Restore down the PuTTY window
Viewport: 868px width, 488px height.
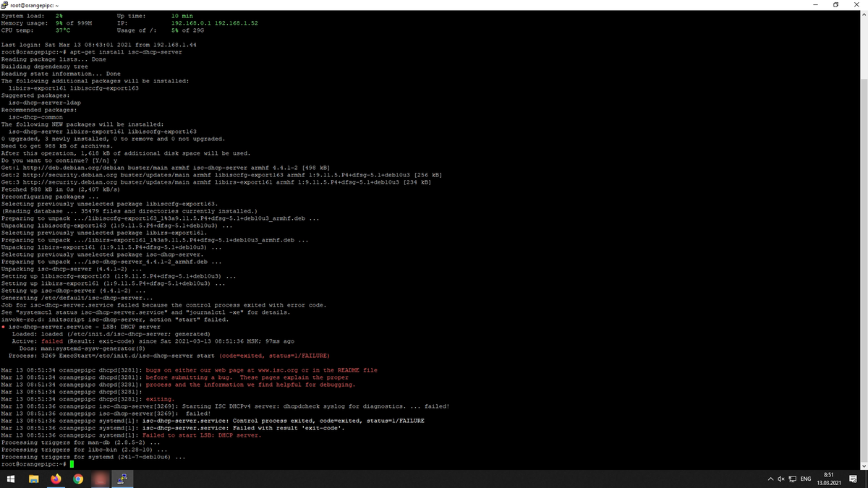[836, 5]
